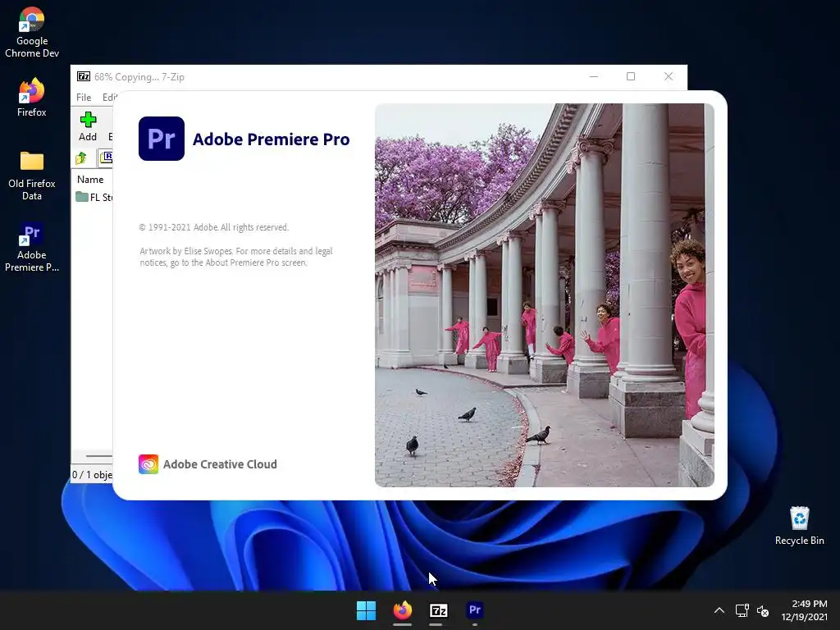Image resolution: width=840 pixels, height=630 pixels.
Task: Open Adobe Premiere Pro desktop shortcut
Action: [32, 247]
